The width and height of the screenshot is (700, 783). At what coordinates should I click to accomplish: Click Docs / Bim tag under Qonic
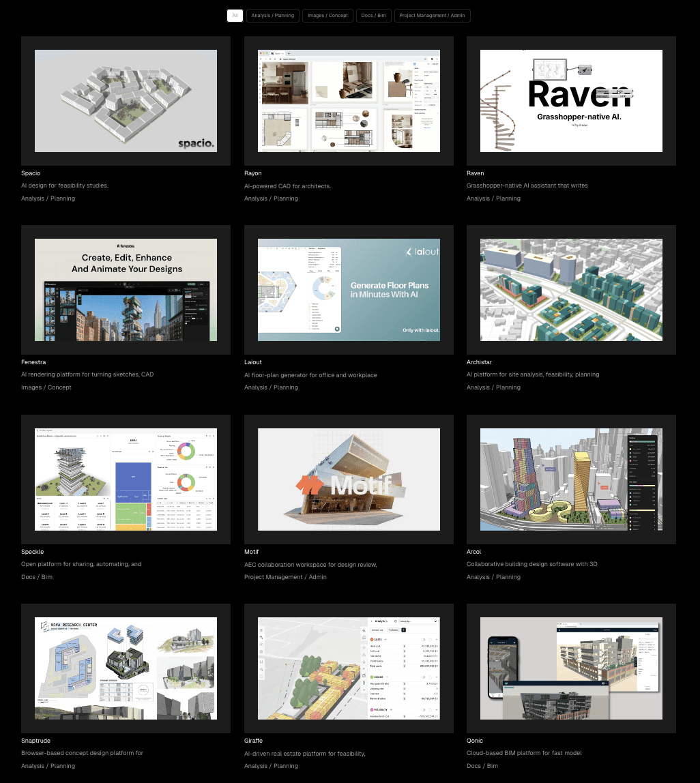click(482, 766)
